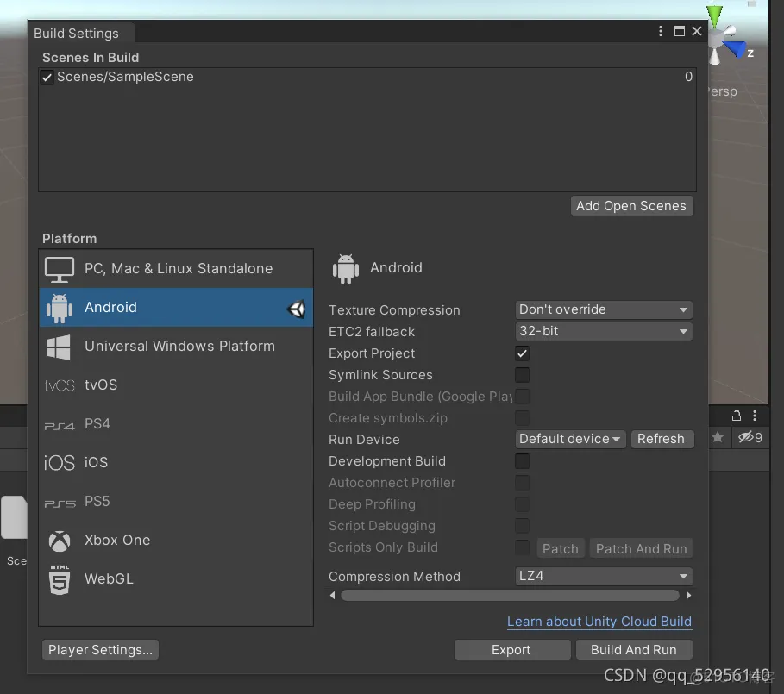784x694 pixels.
Task: Select the Android platform row
Action: pyautogui.click(x=176, y=307)
